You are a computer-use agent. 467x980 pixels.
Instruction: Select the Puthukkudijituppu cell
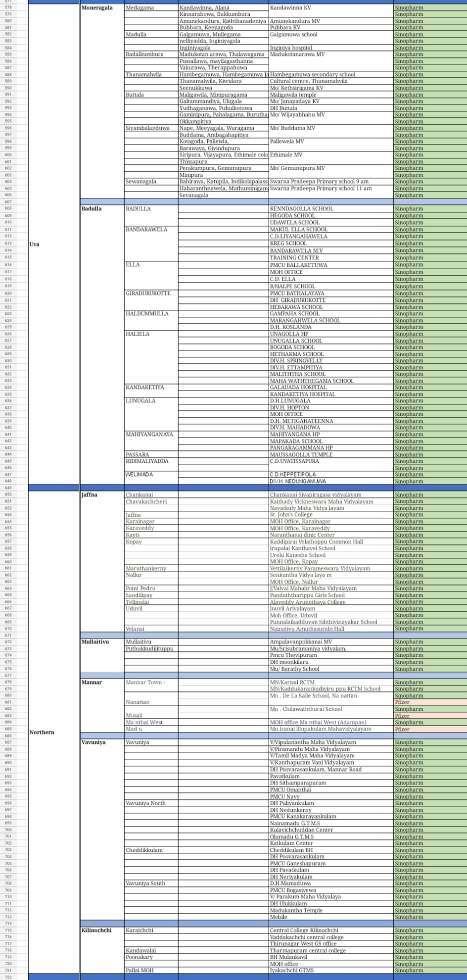(x=151, y=649)
